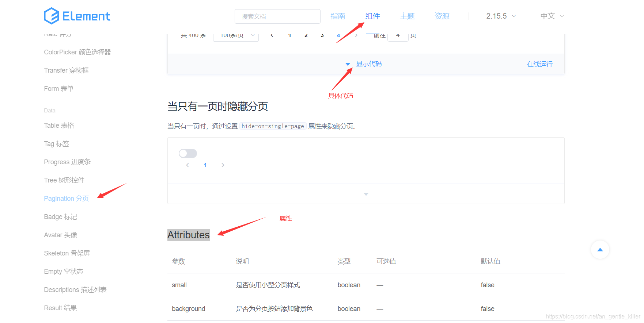Viewport: 644px width, 323px height.
Task: Click the false default in background row
Action: (x=488, y=309)
